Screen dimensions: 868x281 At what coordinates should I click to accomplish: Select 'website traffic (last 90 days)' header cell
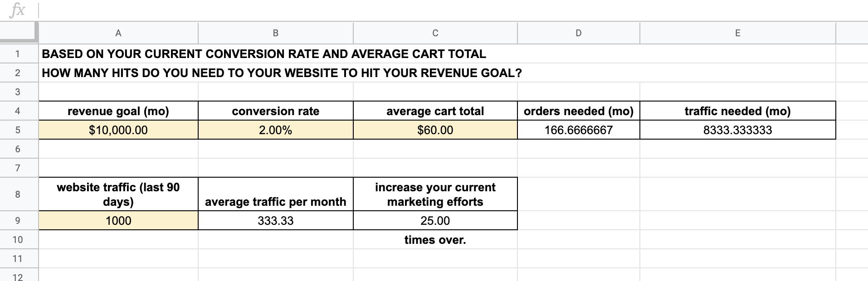[118, 194]
